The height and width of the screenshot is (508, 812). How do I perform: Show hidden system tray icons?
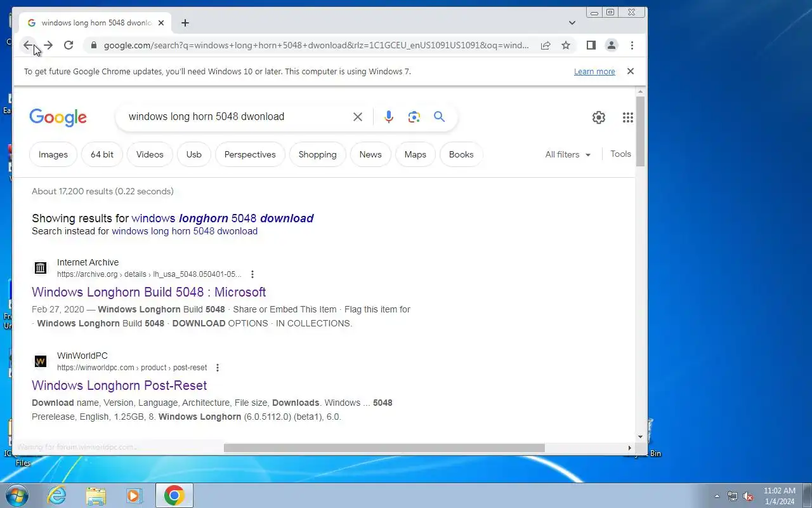pyautogui.click(x=717, y=496)
